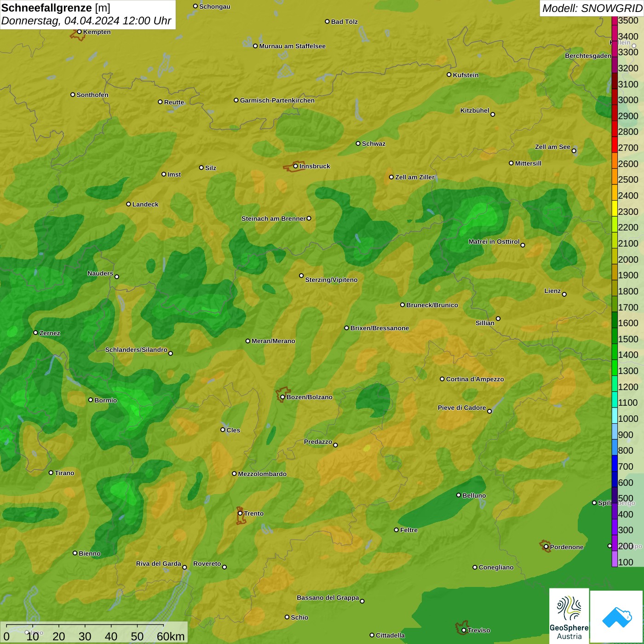
Task: Click the Schneefallgrenze title box
Action: [x=87, y=14]
